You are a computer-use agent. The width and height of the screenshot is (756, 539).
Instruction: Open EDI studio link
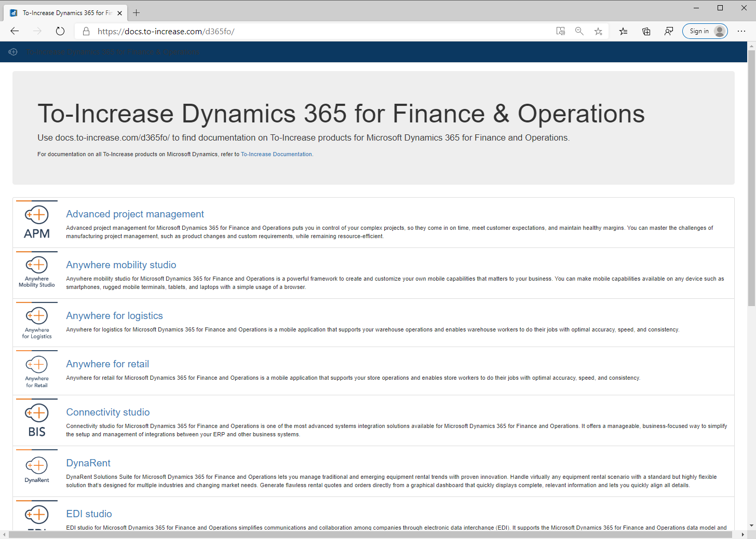(89, 514)
